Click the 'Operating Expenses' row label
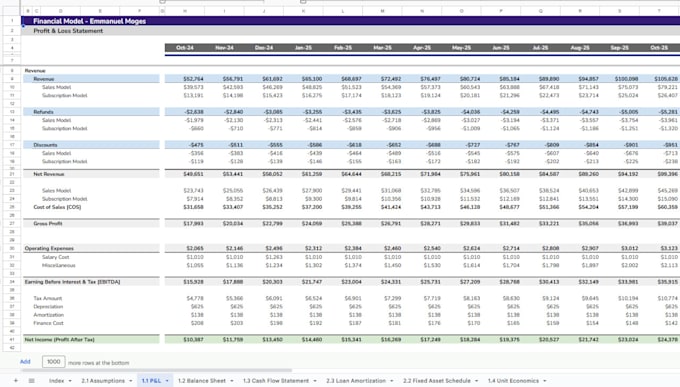This screenshot has height=387, width=680. 49,249
